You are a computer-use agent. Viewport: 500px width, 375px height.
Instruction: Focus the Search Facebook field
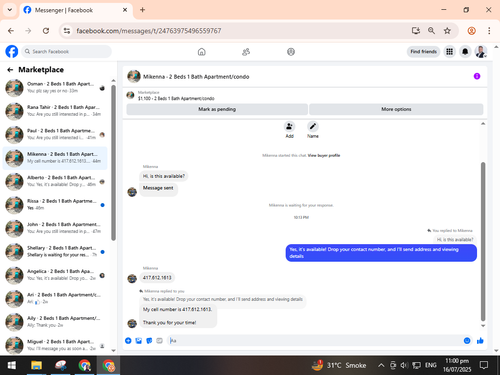click(67, 52)
